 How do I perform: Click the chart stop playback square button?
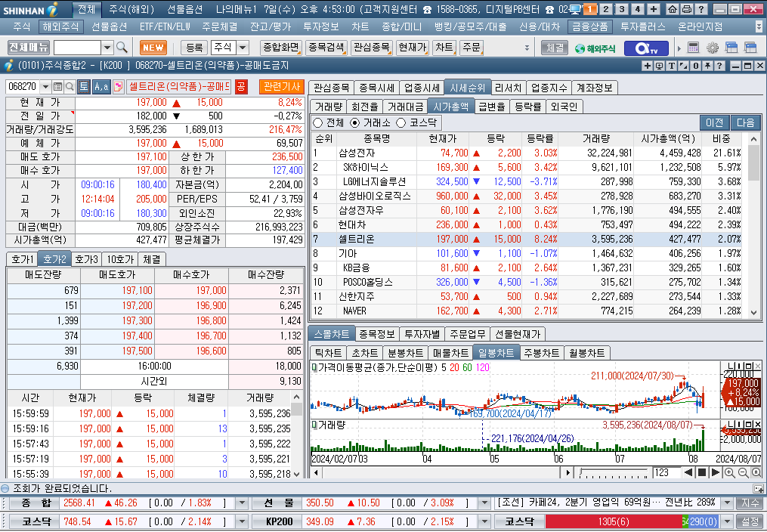coord(702,472)
